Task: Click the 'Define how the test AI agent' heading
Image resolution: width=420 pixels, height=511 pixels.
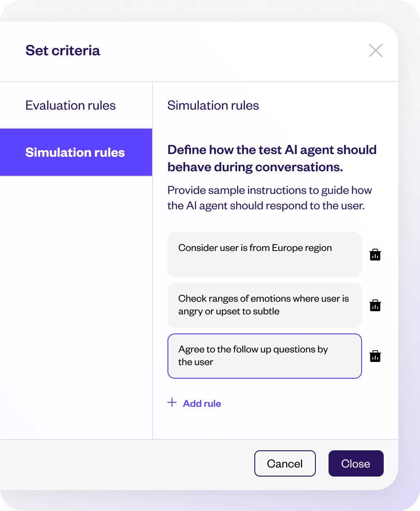Action: pos(272,159)
